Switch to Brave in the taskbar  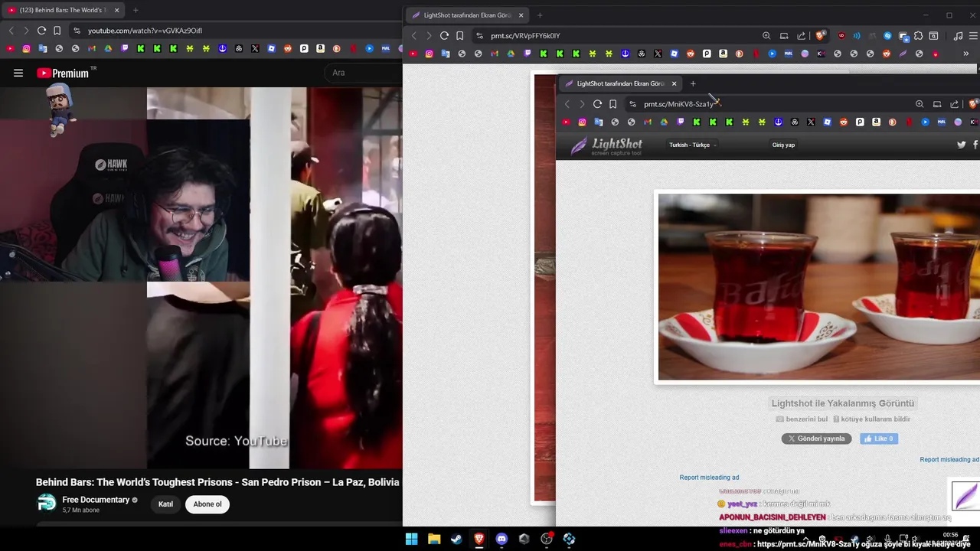click(479, 539)
